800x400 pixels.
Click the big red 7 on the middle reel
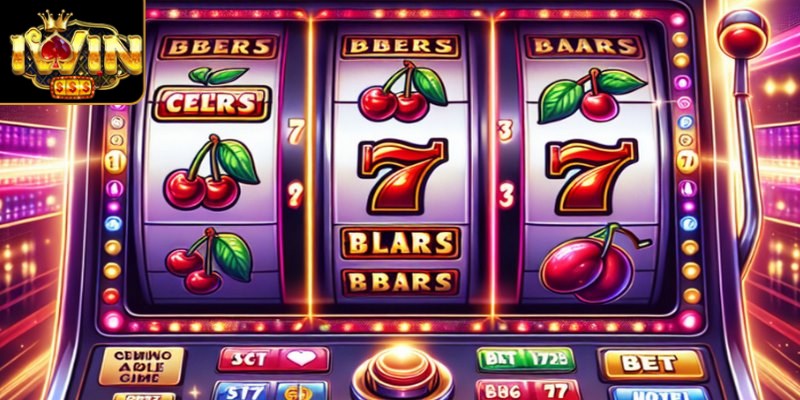(x=401, y=174)
